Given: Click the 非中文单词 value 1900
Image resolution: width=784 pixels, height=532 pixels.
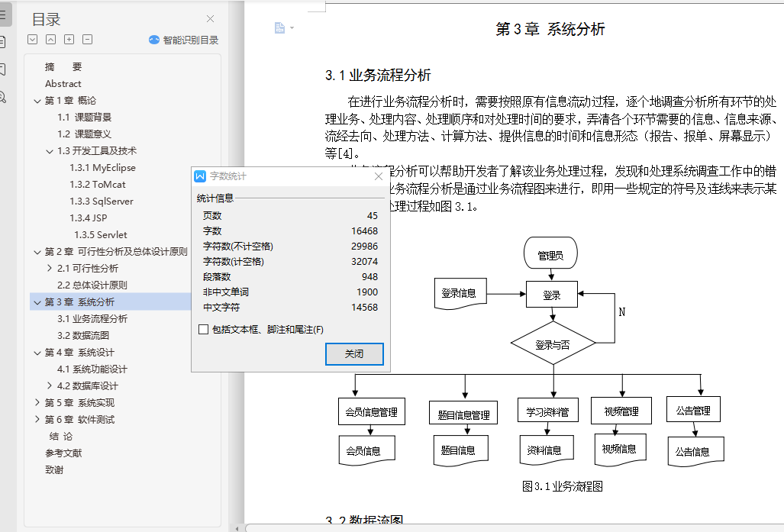Looking at the screenshot, I should coord(367,292).
